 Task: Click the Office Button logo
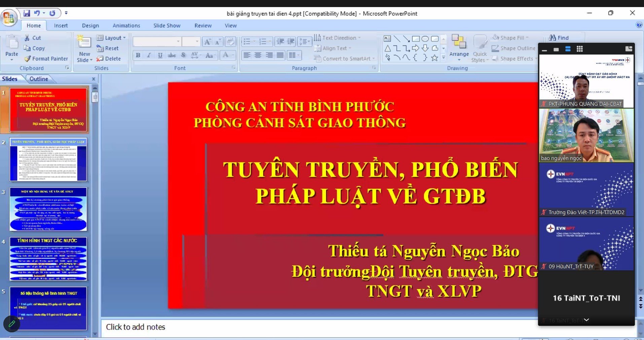pyautogui.click(x=9, y=18)
